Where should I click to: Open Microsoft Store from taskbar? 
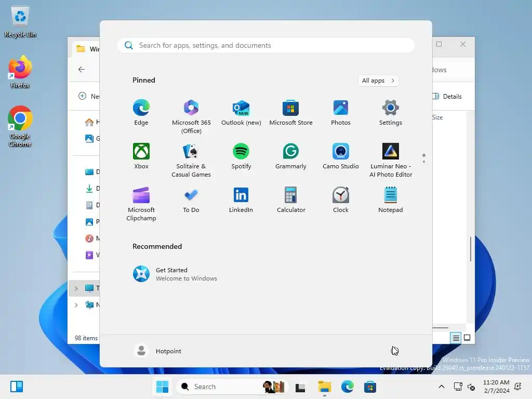370,387
